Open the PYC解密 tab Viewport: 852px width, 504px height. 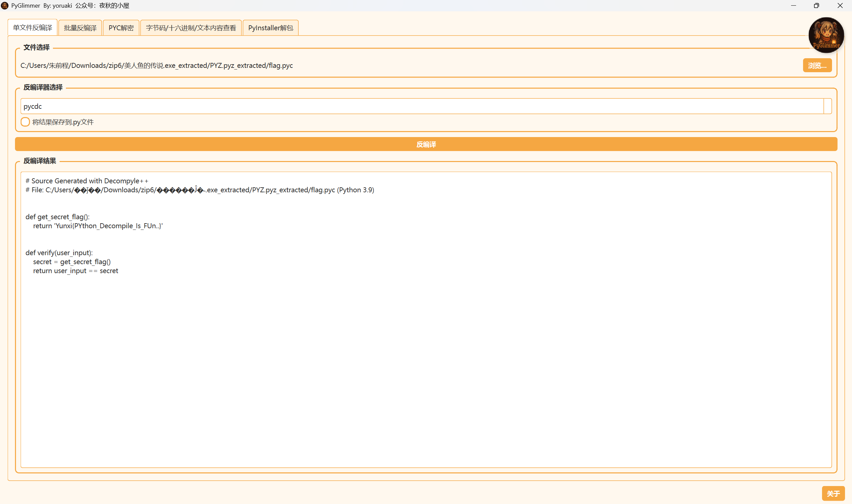121,28
